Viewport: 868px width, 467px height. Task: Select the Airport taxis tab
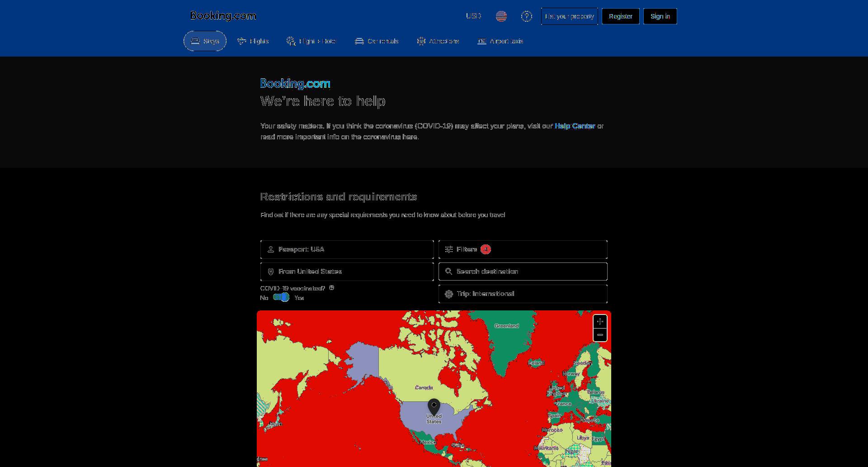pos(500,41)
